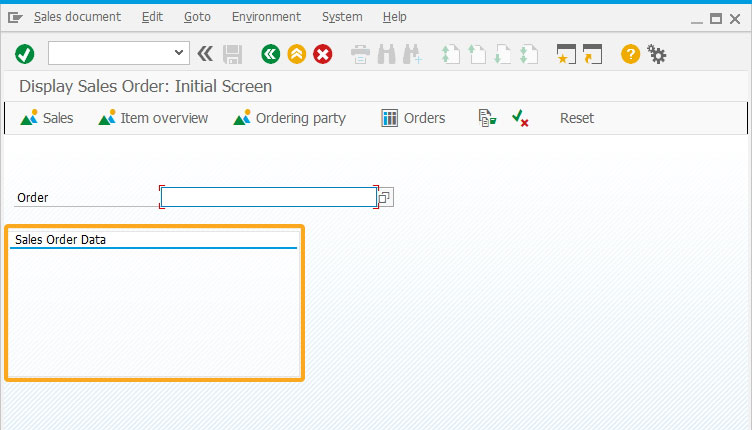
Task: Open Help with the question mark icon
Action: click(x=630, y=54)
